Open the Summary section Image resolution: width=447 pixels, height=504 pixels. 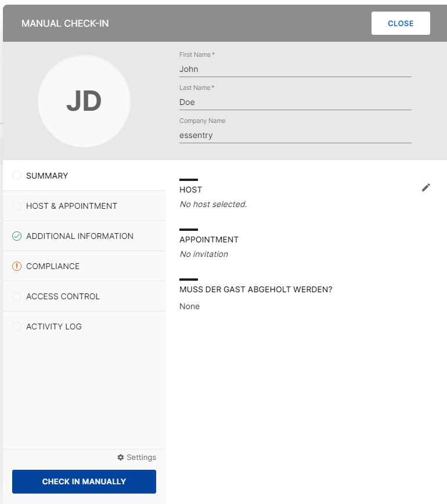click(x=84, y=176)
